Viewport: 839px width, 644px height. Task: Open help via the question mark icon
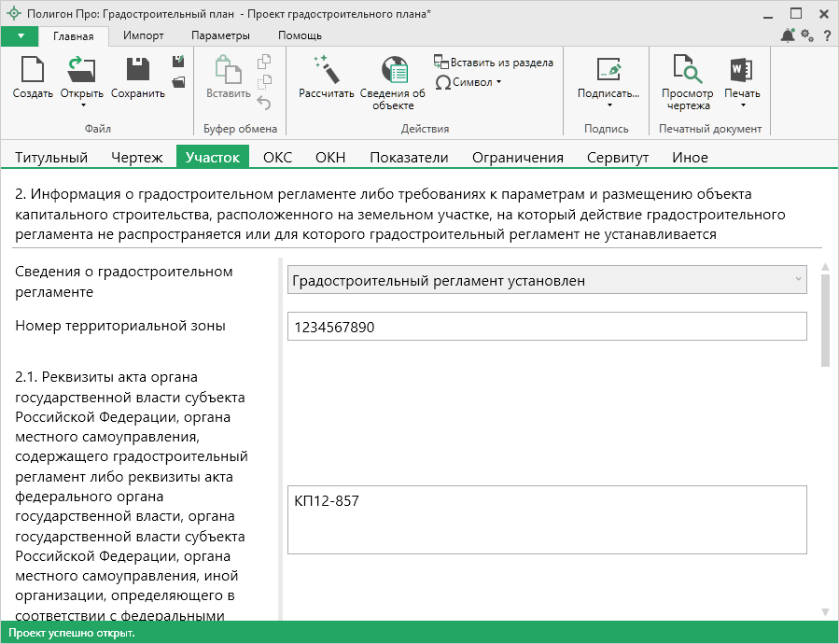pyautogui.click(x=827, y=35)
